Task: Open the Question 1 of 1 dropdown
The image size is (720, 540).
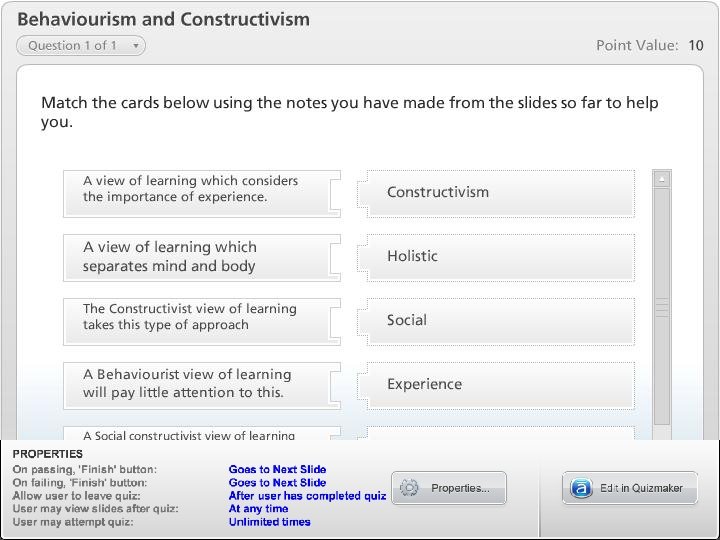Action: pos(81,45)
